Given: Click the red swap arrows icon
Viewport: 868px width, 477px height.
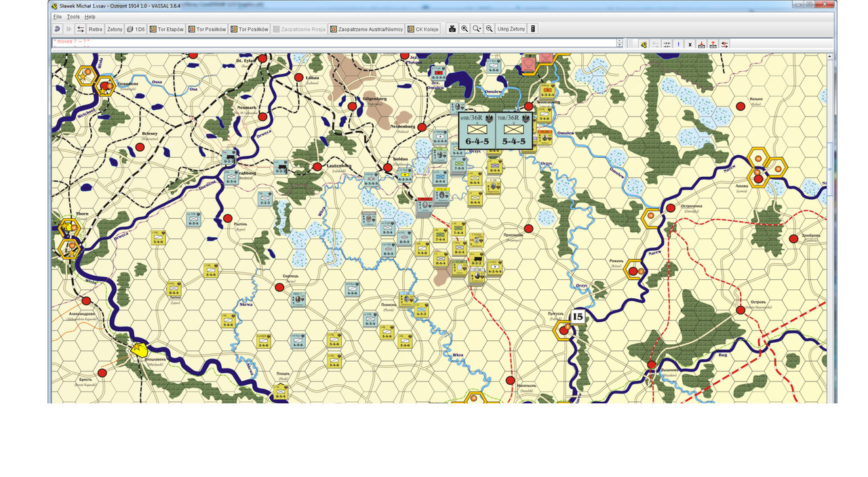Looking at the screenshot, I should point(725,44).
